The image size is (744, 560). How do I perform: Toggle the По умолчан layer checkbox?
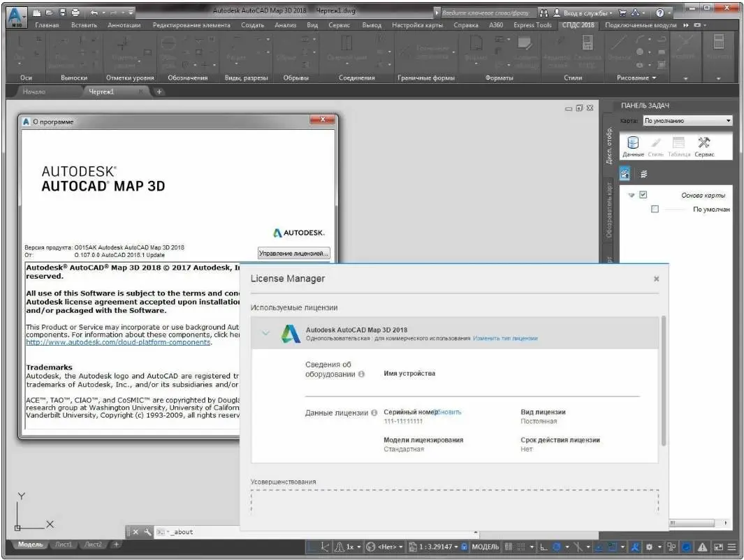point(655,209)
